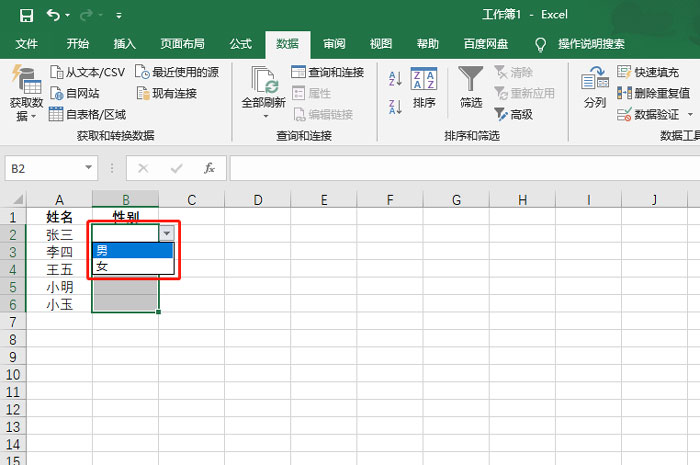
Task: Click the Refresh All (全部刷新) icon
Action: (264, 80)
